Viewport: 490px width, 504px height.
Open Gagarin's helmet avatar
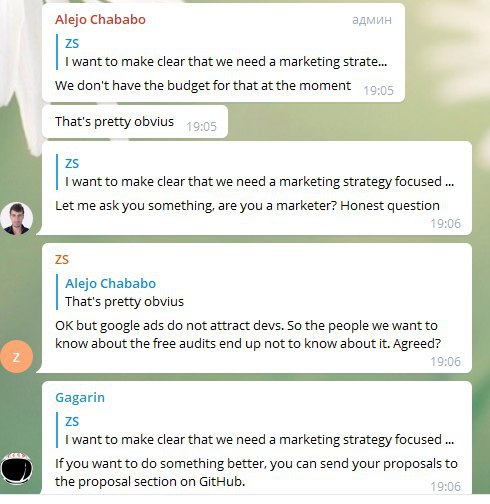point(17,468)
